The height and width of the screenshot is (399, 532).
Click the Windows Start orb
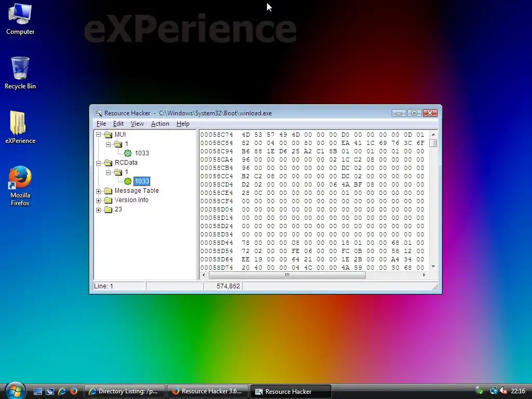15,391
